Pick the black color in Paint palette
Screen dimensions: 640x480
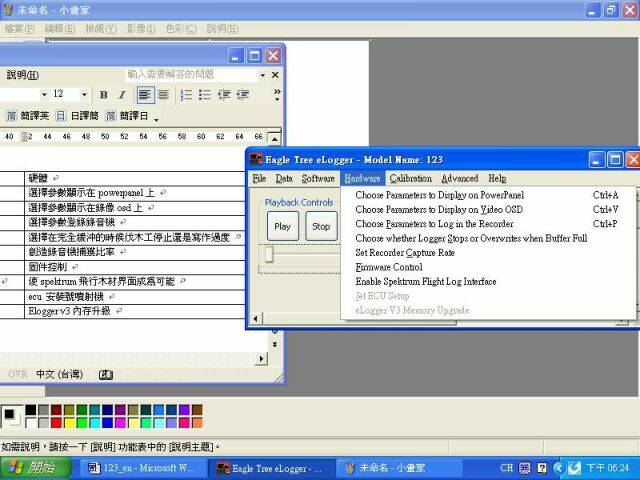31,410
